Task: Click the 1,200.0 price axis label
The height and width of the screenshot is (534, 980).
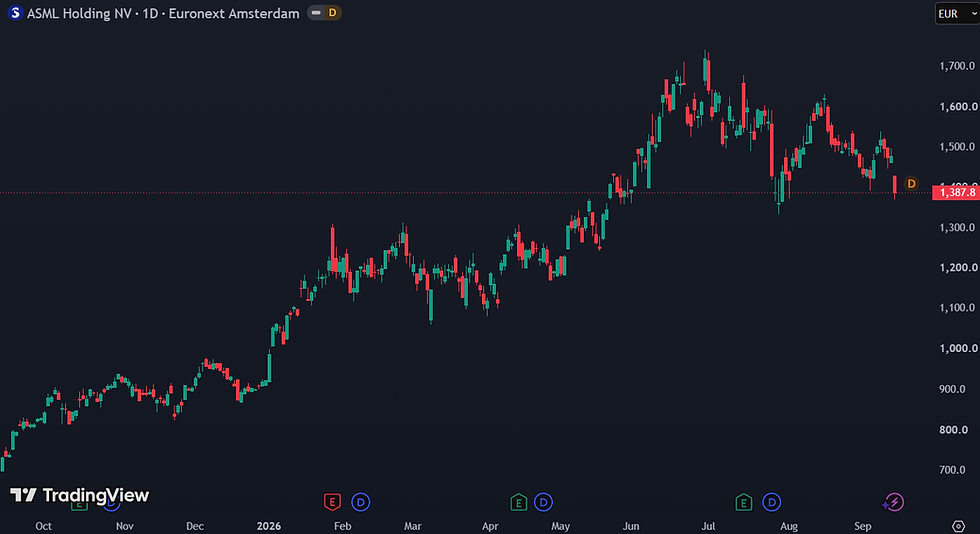Action: [x=957, y=267]
